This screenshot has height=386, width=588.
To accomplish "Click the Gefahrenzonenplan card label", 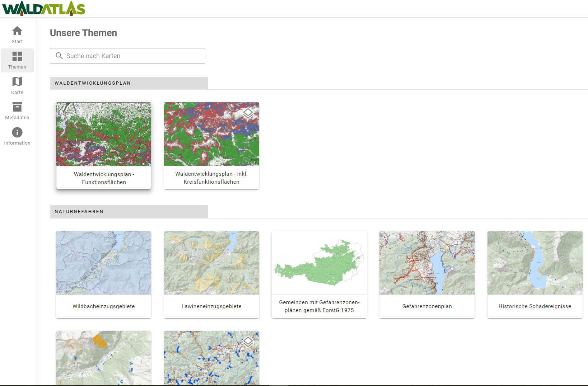I will point(427,306).
